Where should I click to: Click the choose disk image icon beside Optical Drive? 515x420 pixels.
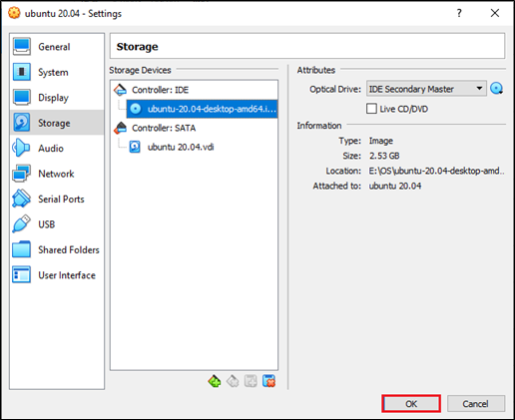tap(497, 89)
